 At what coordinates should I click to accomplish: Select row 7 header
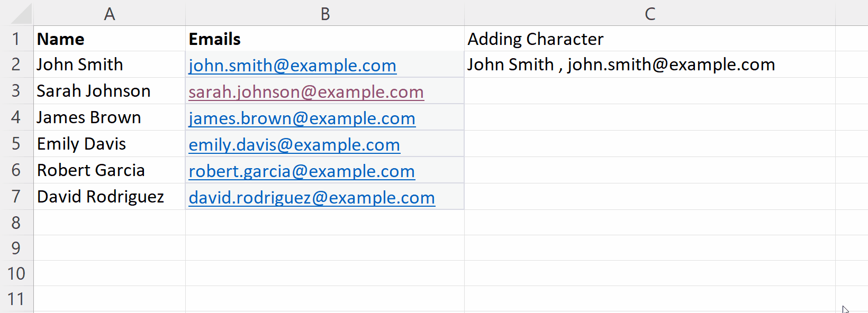(16, 197)
